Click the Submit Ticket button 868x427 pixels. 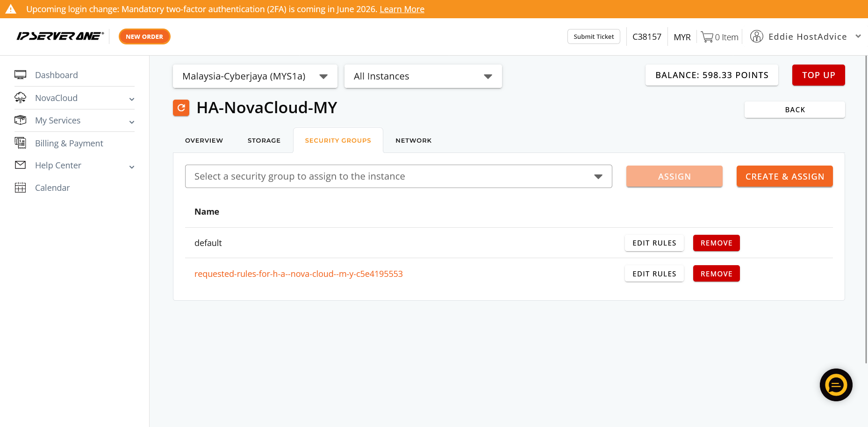tap(594, 36)
